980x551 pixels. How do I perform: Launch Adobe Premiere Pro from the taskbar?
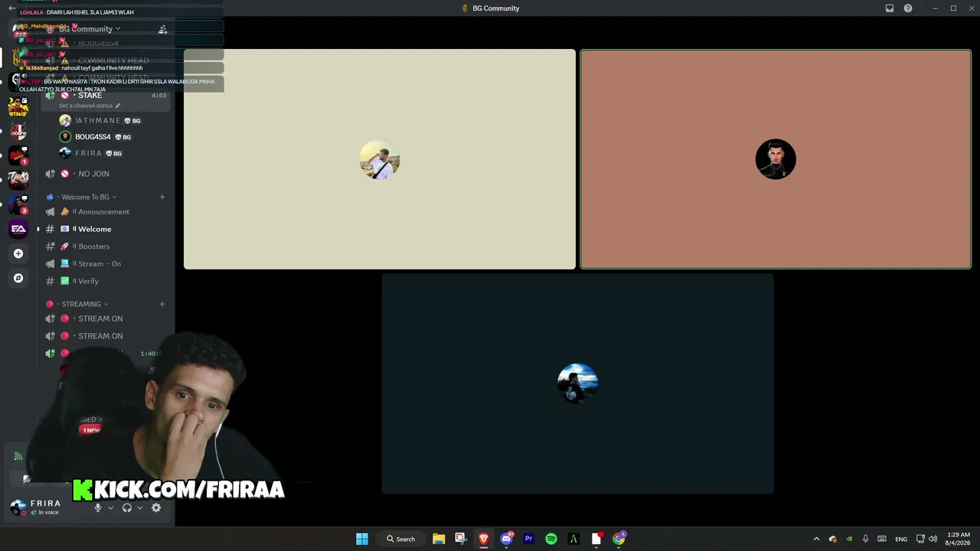pos(528,539)
